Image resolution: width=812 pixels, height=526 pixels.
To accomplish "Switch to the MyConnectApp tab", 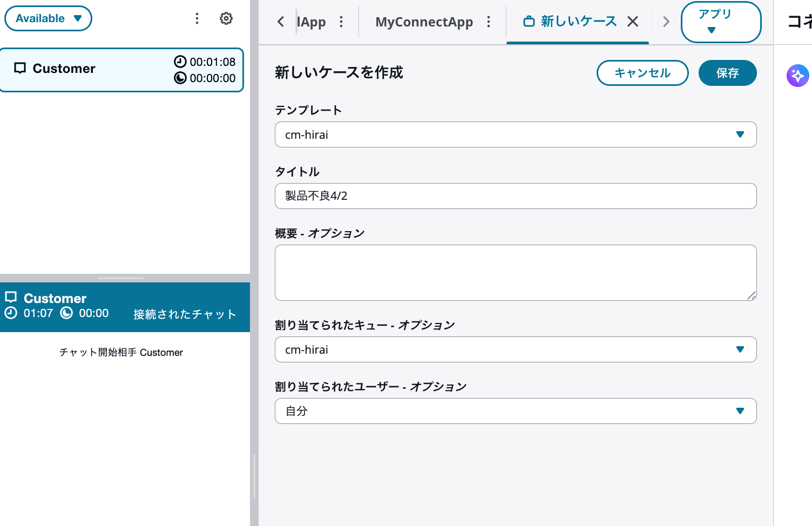I will [424, 22].
